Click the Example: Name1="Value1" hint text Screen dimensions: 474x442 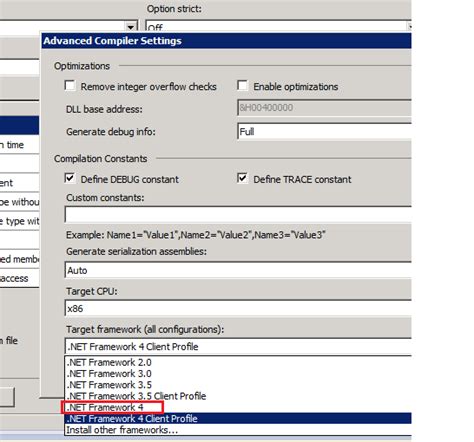196,235
